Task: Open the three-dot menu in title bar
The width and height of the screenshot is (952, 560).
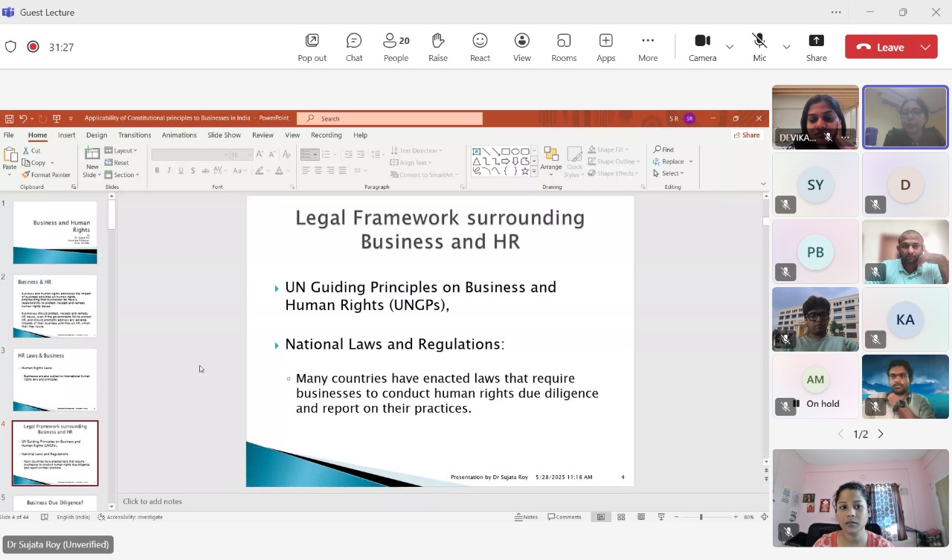Action: 836,12
